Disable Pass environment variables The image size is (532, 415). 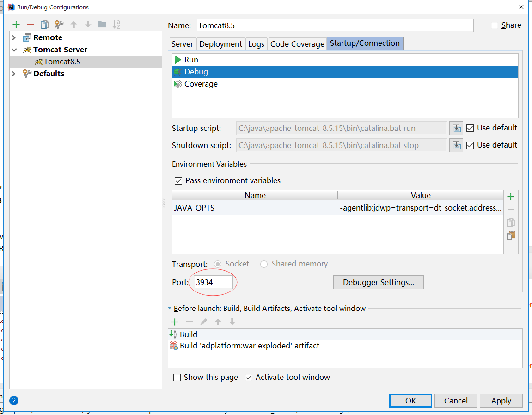tap(178, 180)
